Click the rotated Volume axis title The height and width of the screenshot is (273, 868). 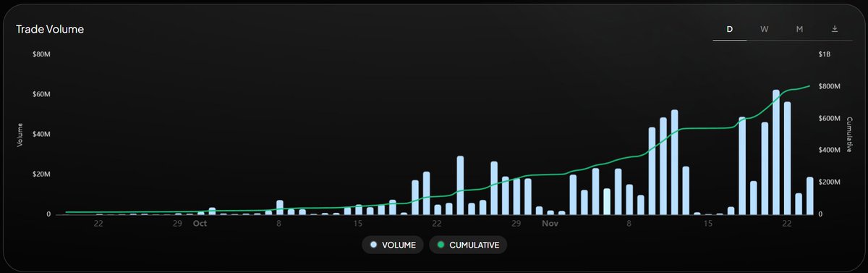[x=21, y=134]
